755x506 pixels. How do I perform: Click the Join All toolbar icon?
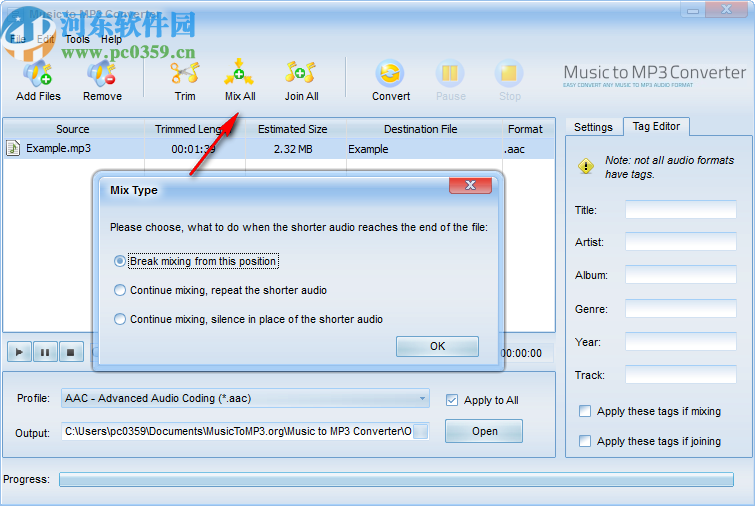(300, 73)
